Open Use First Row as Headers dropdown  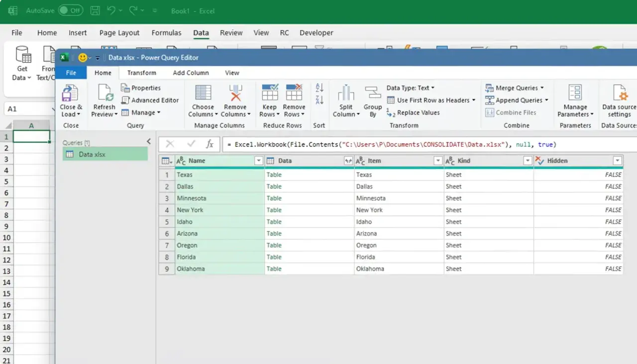pyautogui.click(x=431, y=100)
